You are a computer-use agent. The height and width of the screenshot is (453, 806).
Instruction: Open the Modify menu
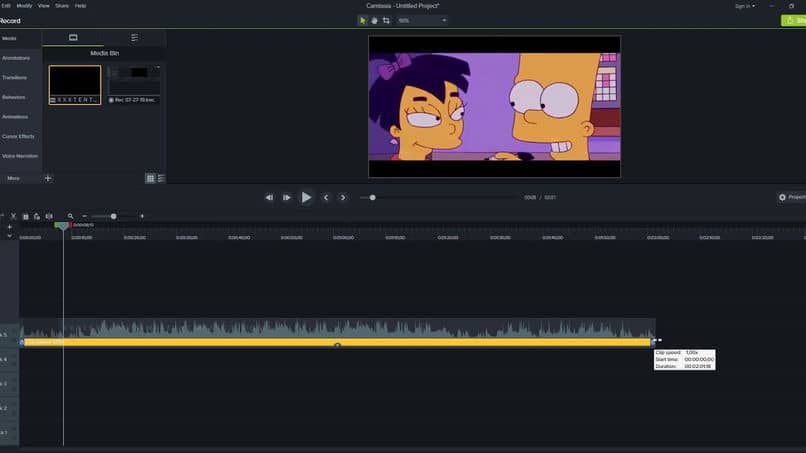24,6
